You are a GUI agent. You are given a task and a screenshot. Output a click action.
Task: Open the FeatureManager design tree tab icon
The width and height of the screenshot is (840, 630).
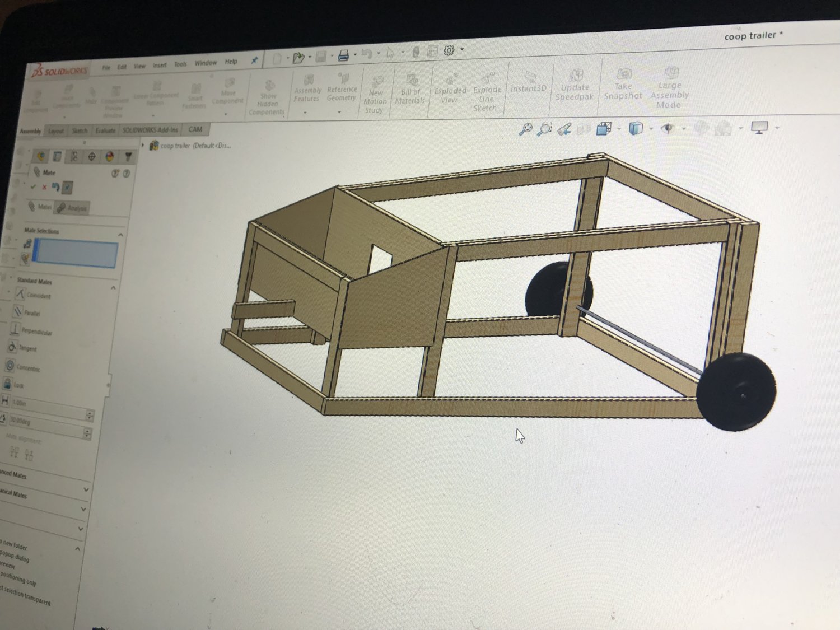pos(40,156)
